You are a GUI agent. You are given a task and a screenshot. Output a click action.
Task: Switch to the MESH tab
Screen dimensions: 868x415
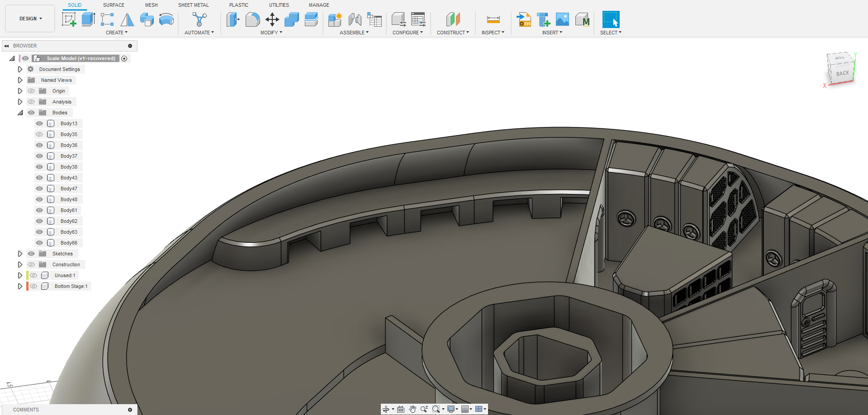[x=152, y=5]
